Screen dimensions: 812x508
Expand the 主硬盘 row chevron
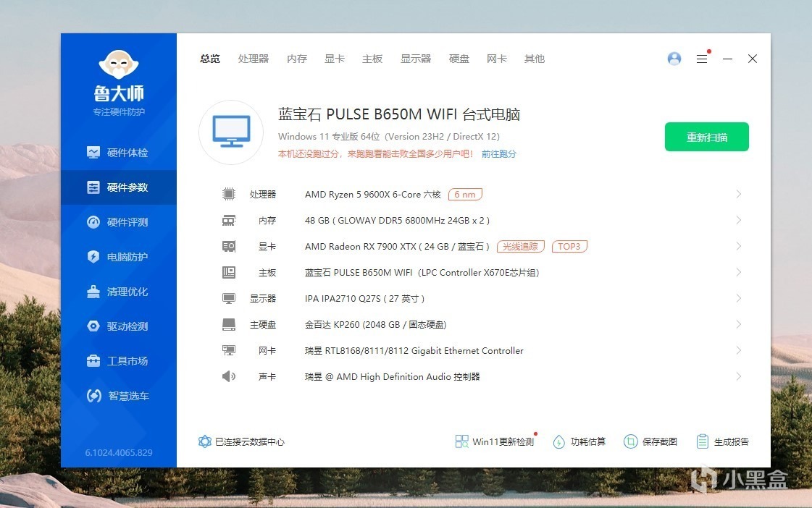point(738,324)
